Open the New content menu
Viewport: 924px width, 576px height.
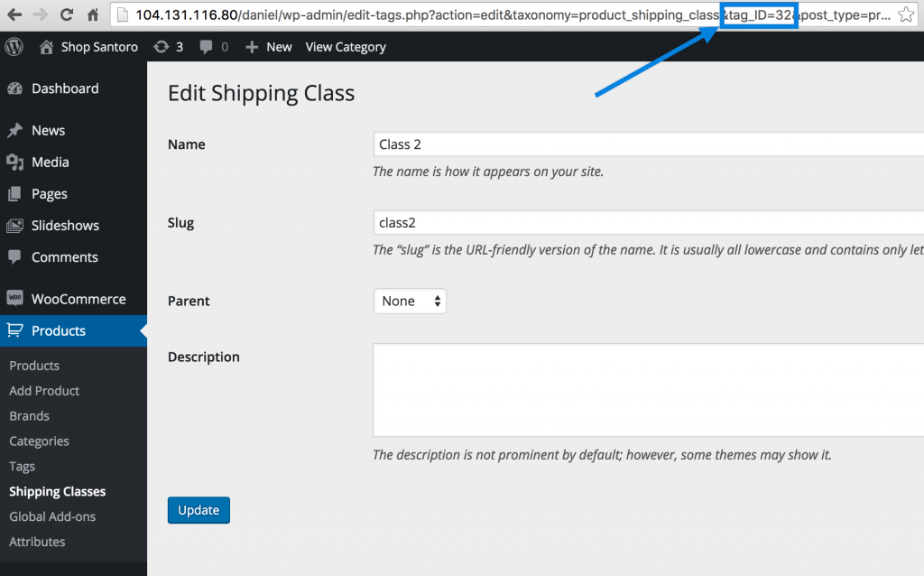coord(269,47)
